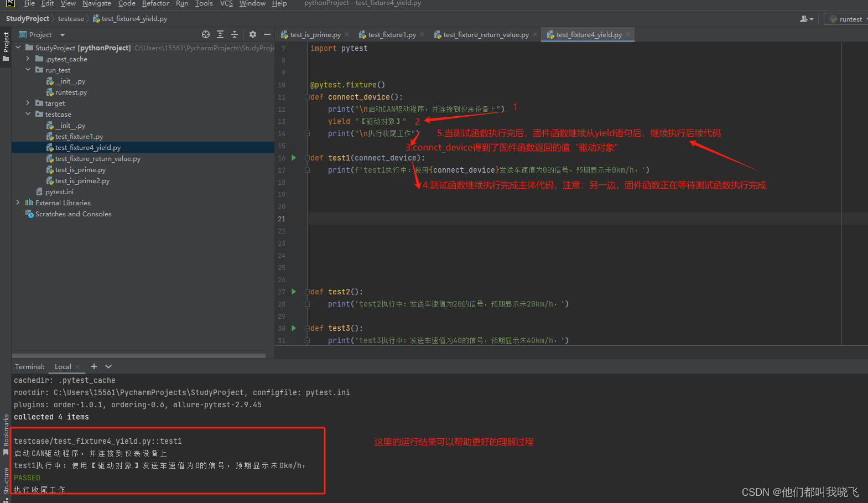This screenshot has width=868, height=503.
Task: Open the File menu
Action: click(29, 3)
